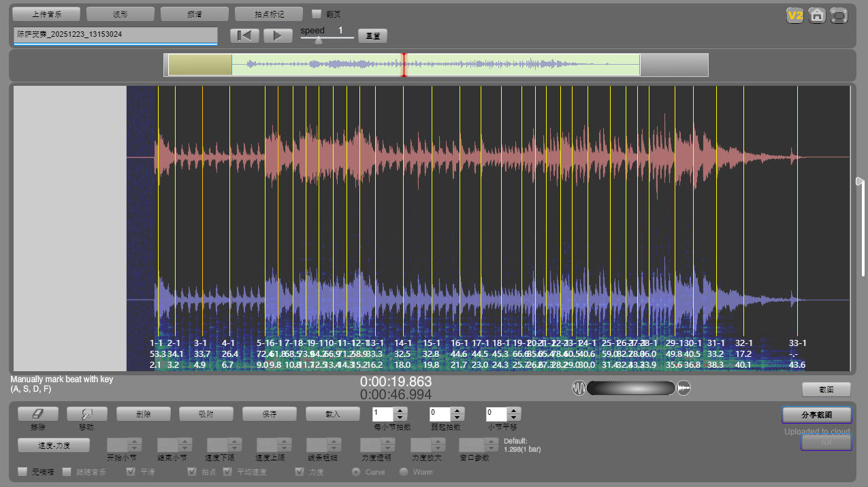Toggle fullscreen with the expand icon

(x=839, y=15)
